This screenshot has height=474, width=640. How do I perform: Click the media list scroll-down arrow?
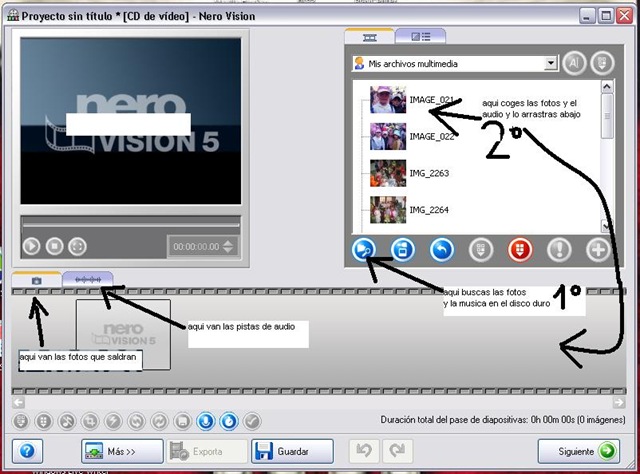(607, 225)
